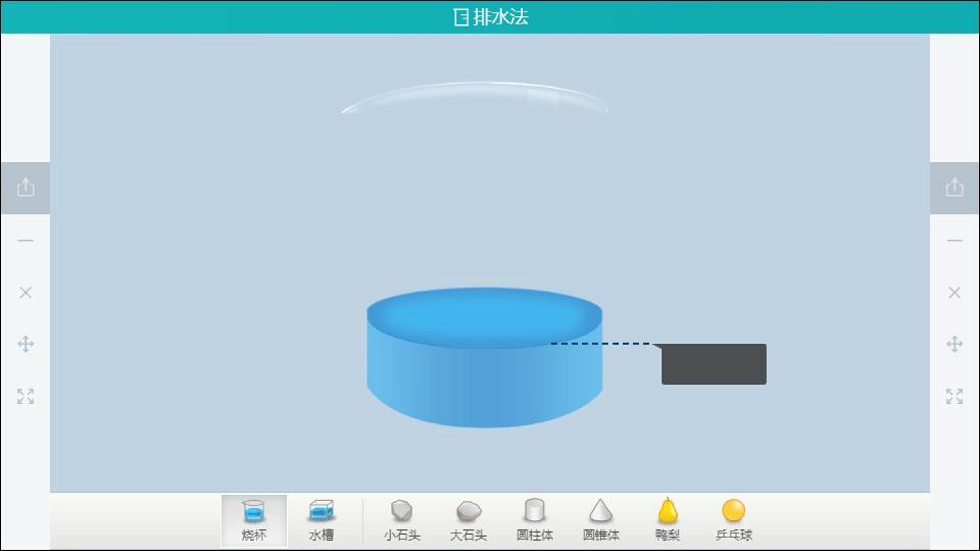Click the dark water level label box
This screenshot has height=551, width=980.
[714, 364]
